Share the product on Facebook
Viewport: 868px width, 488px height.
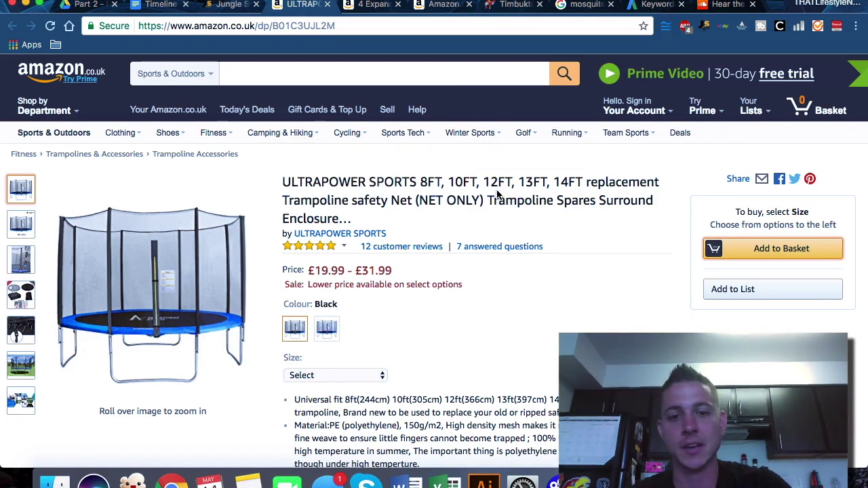(779, 179)
